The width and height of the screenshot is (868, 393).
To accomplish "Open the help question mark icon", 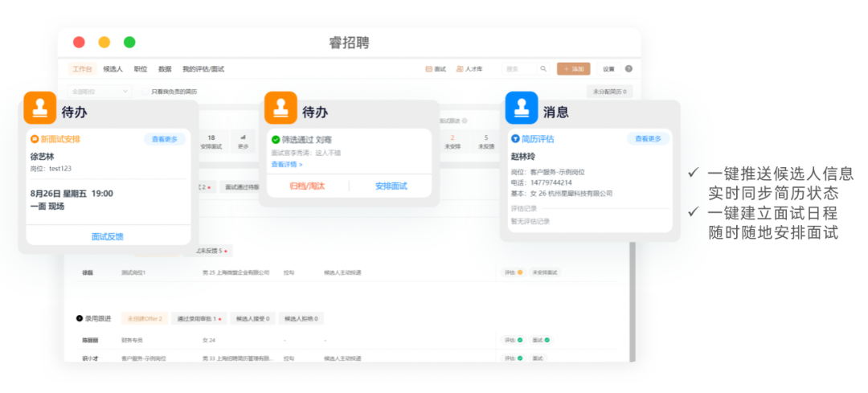I will [628, 69].
